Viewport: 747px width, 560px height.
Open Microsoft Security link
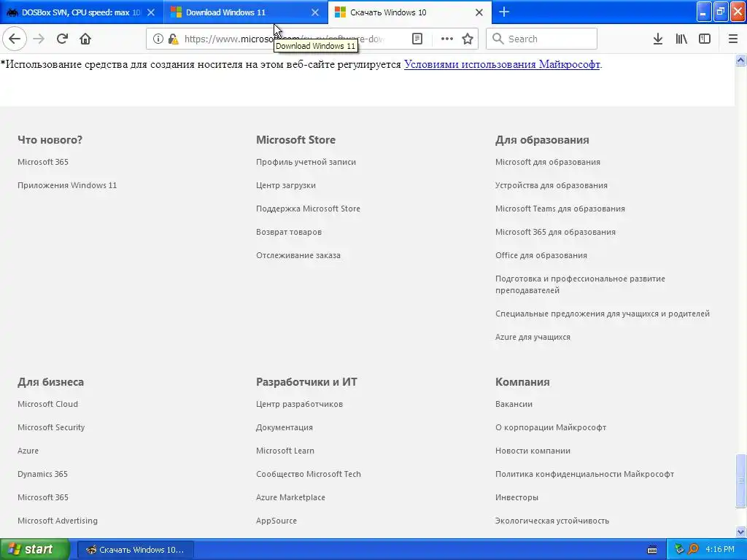point(51,427)
